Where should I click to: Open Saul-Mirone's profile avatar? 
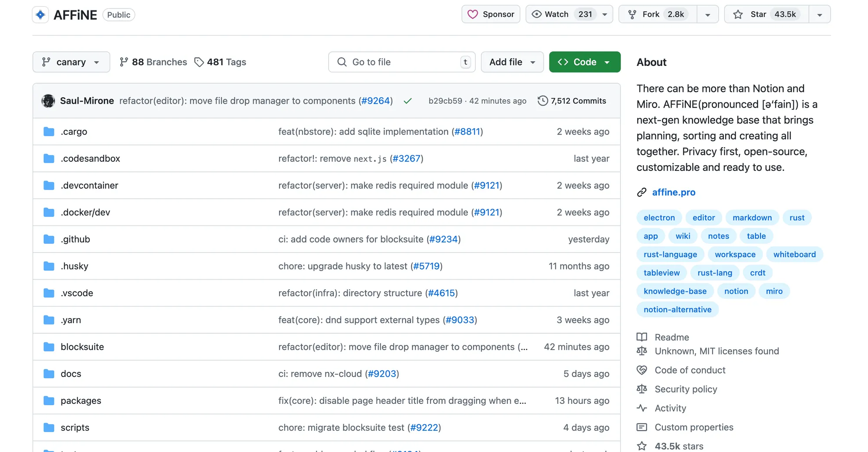(48, 101)
